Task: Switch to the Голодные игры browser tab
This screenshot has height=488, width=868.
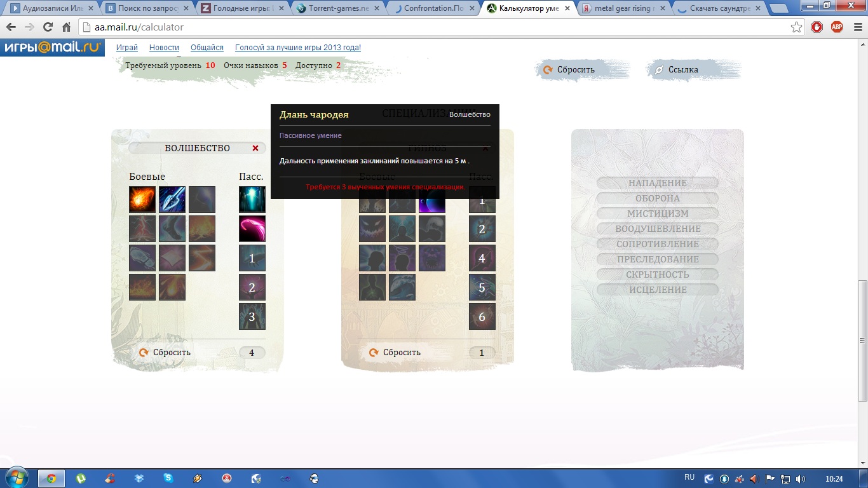Action: (x=241, y=9)
